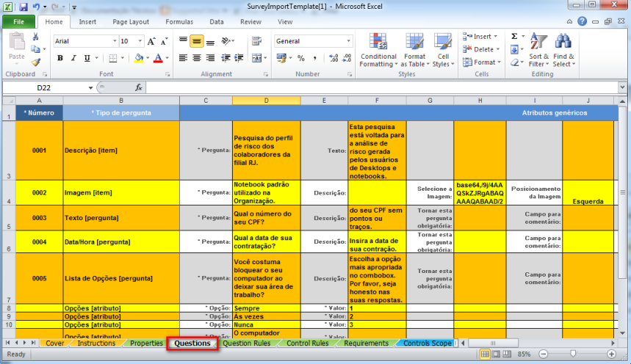Apply percent style format
The image size is (631, 364).
click(301, 58)
